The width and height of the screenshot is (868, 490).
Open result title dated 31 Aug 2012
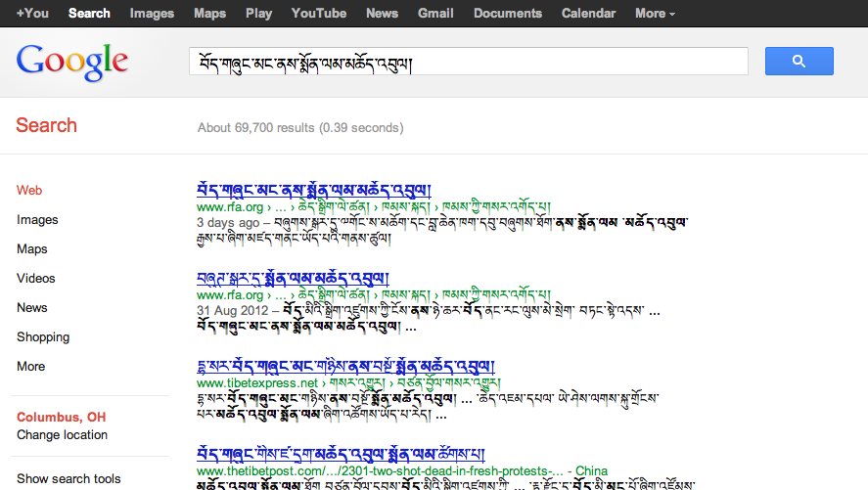tap(293, 278)
